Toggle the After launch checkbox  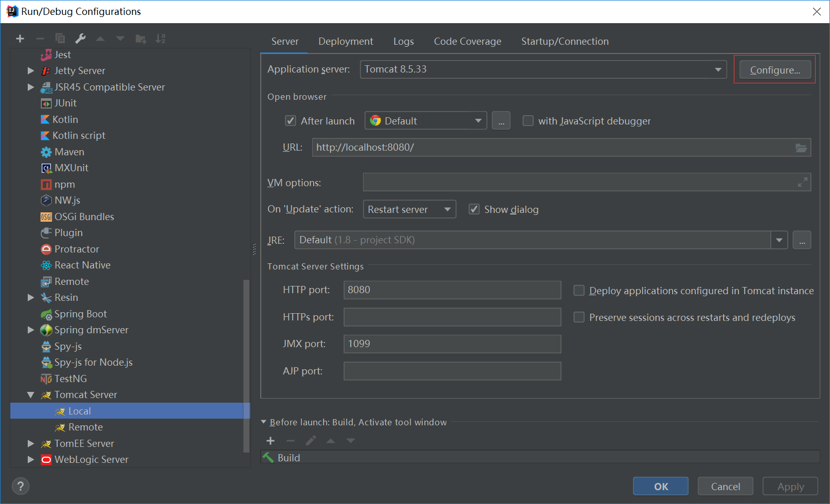pyautogui.click(x=291, y=121)
